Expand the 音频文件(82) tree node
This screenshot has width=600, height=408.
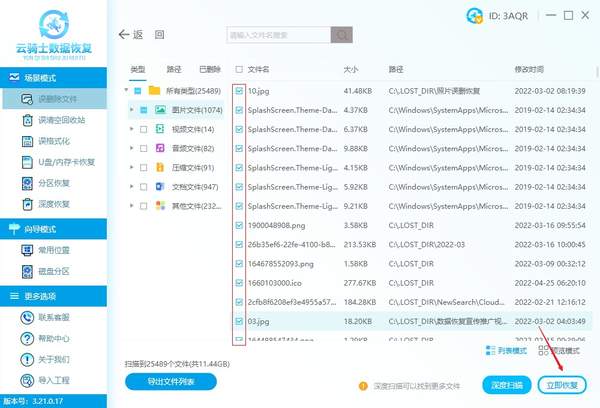click(132, 148)
